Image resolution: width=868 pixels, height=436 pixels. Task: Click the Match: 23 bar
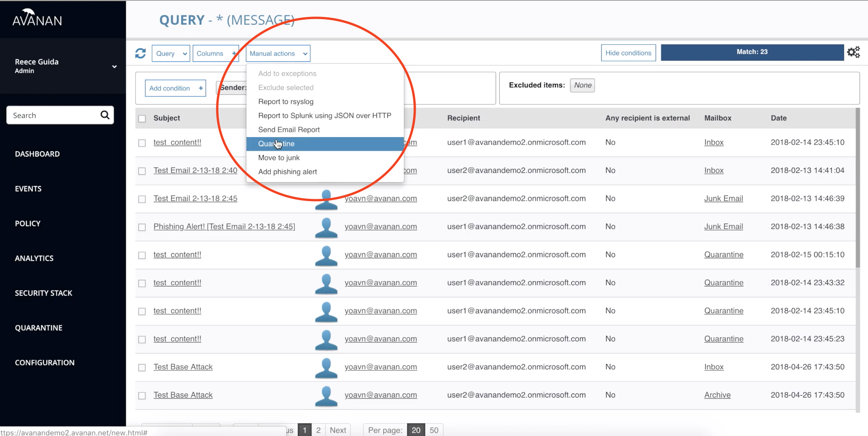752,52
